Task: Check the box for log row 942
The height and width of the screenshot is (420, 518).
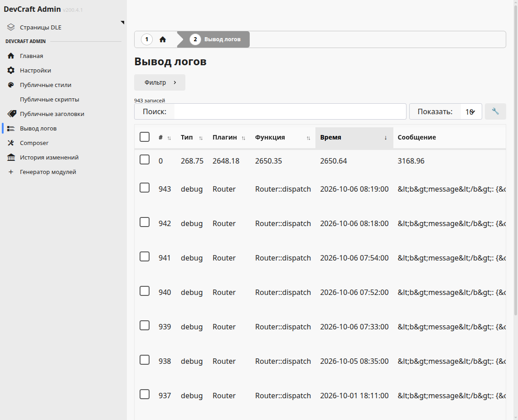Action: 145,222
